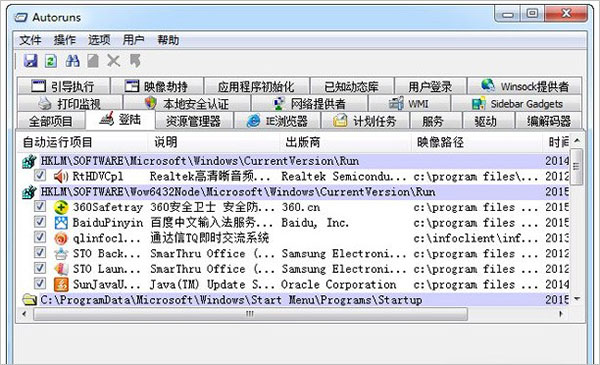Switch to the 应用程序初始化 tab
This screenshot has width=600, height=365.
(256, 86)
